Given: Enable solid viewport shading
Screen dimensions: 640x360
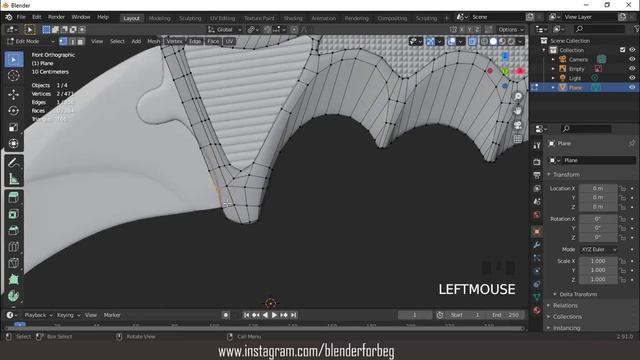Looking at the screenshot, I should 493,41.
